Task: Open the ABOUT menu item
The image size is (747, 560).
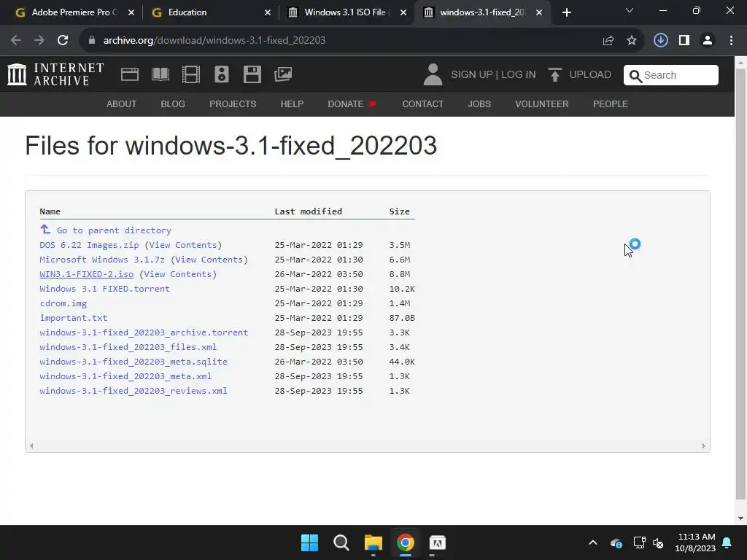Action: (x=122, y=104)
